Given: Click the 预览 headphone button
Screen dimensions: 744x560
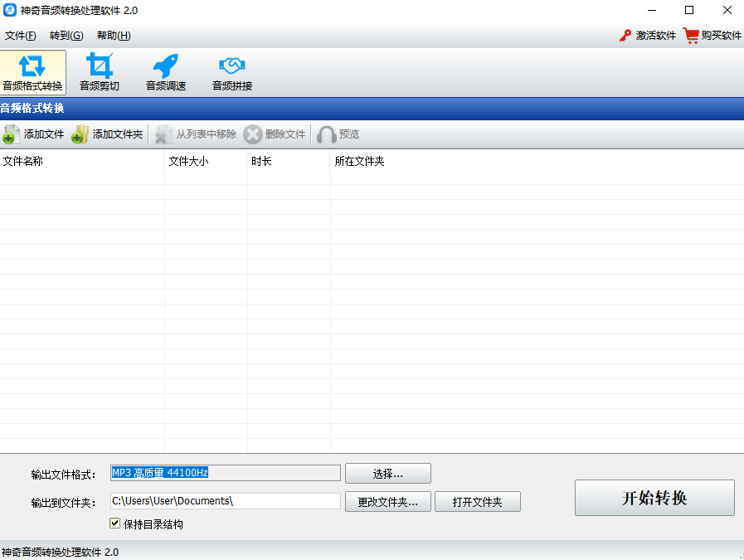Looking at the screenshot, I should click(x=338, y=134).
